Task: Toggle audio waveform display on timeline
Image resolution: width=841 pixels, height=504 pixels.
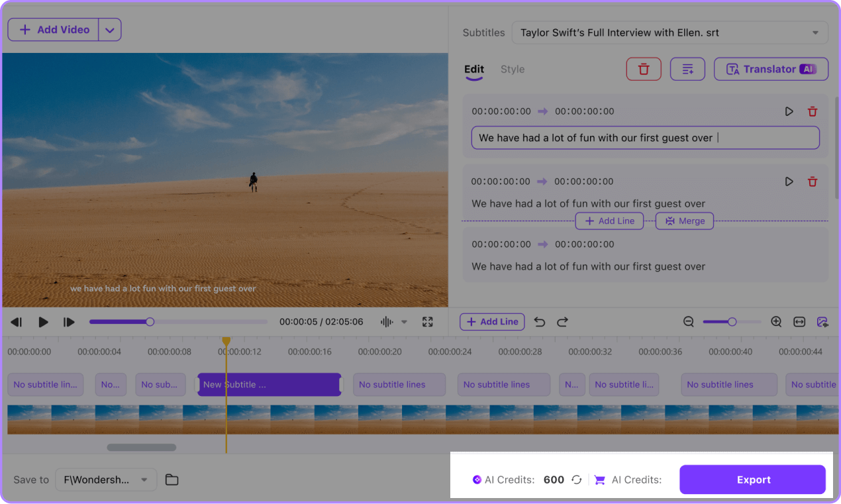Action: (386, 322)
